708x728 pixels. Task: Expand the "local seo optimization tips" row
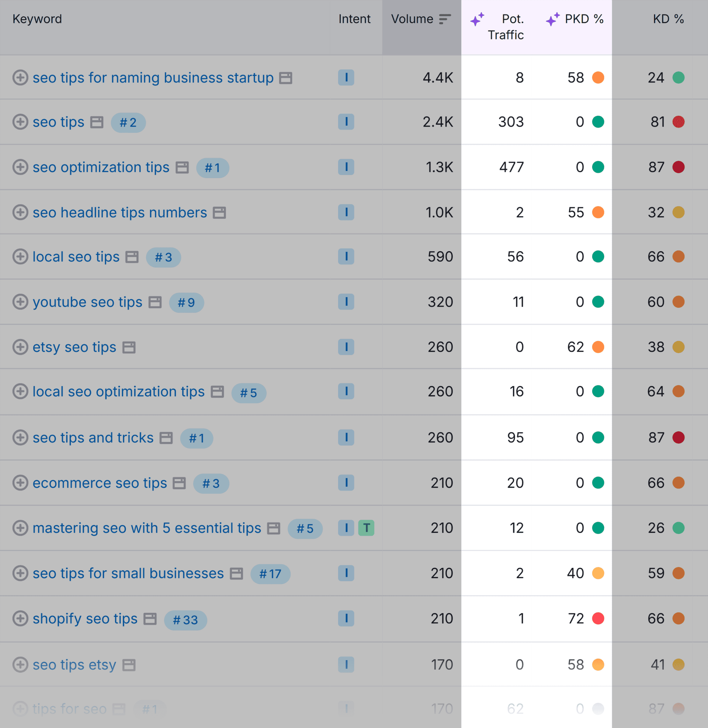pos(20,392)
